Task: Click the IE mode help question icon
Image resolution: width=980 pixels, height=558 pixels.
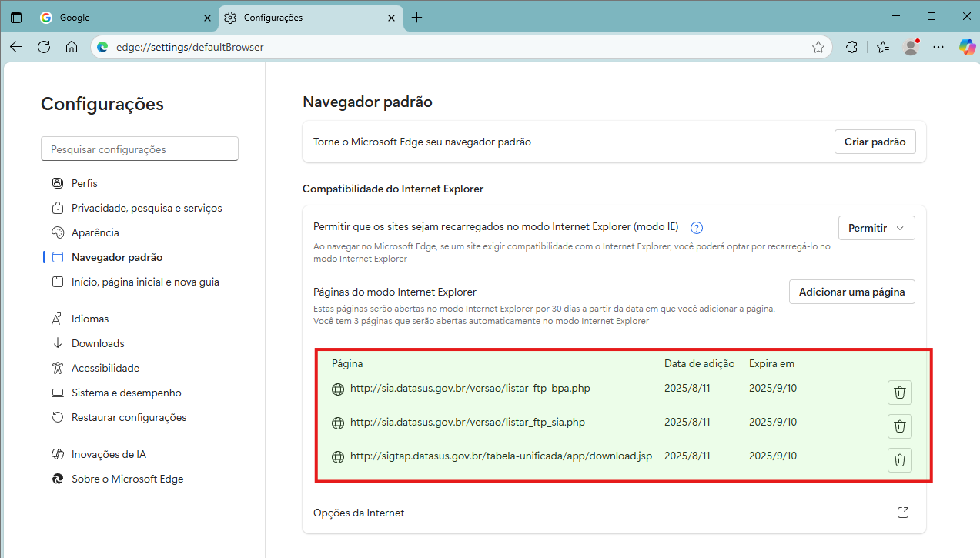Action: 697,228
